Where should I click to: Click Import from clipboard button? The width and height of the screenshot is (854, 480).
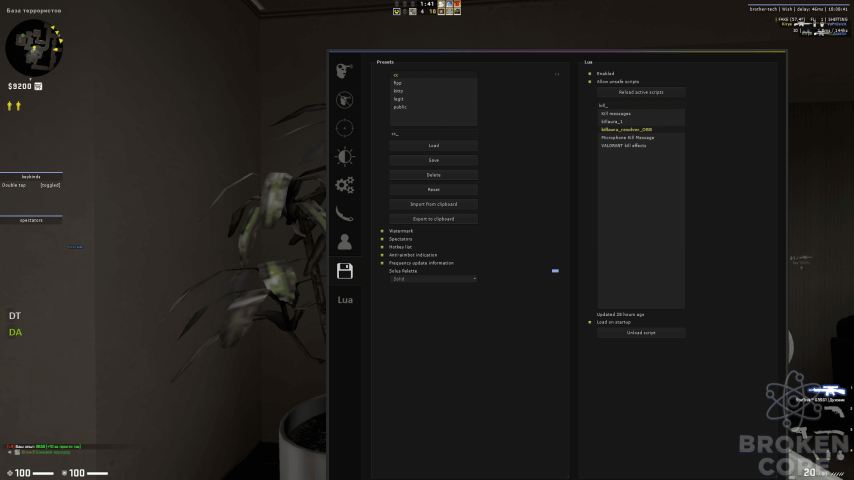point(434,204)
